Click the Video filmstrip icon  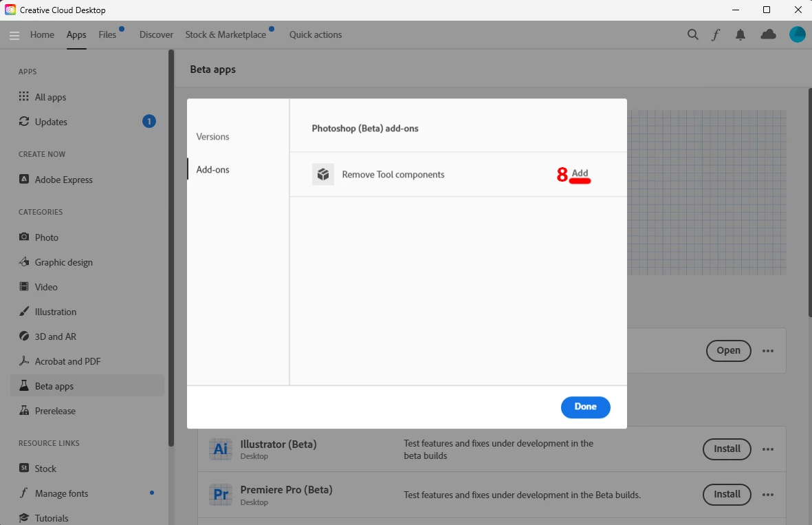(x=24, y=287)
